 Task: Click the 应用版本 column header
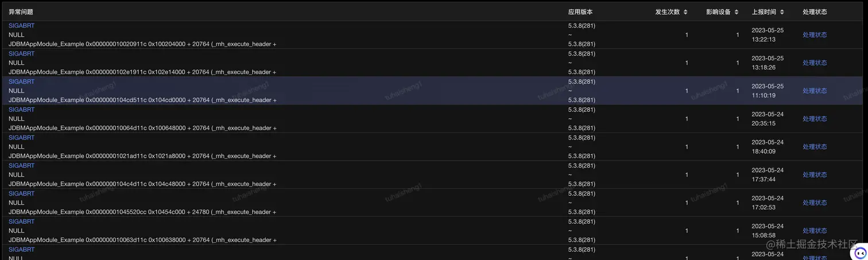580,11
